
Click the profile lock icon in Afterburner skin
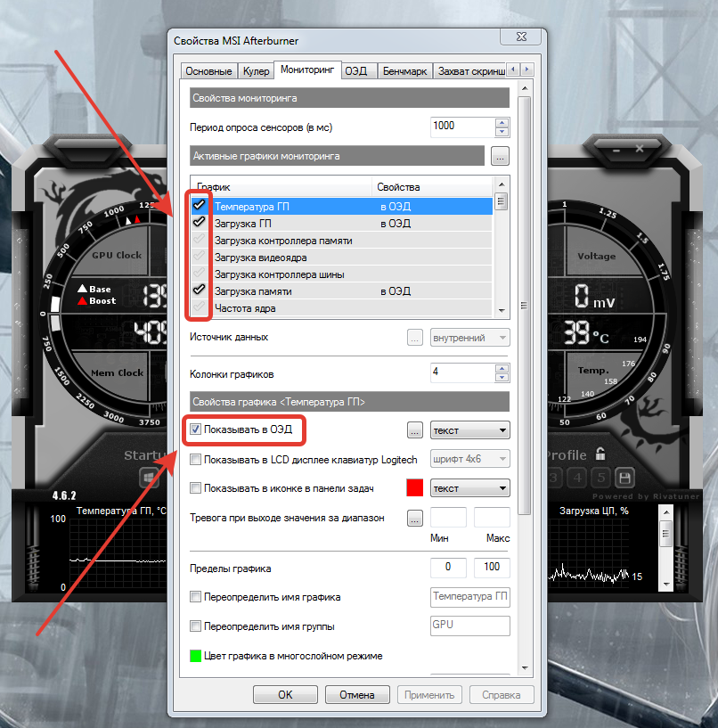click(x=600, y=454)
